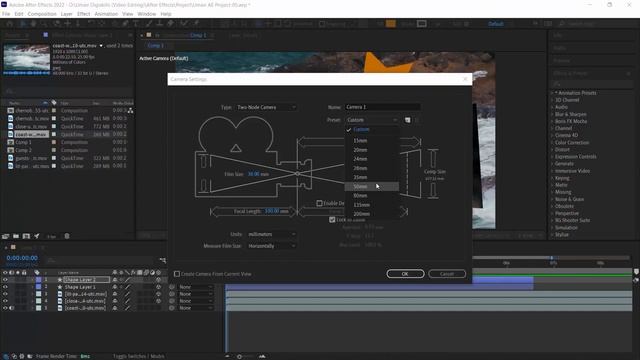
Task: Select Comp 1 in Project panel
Action: point(23,142)
